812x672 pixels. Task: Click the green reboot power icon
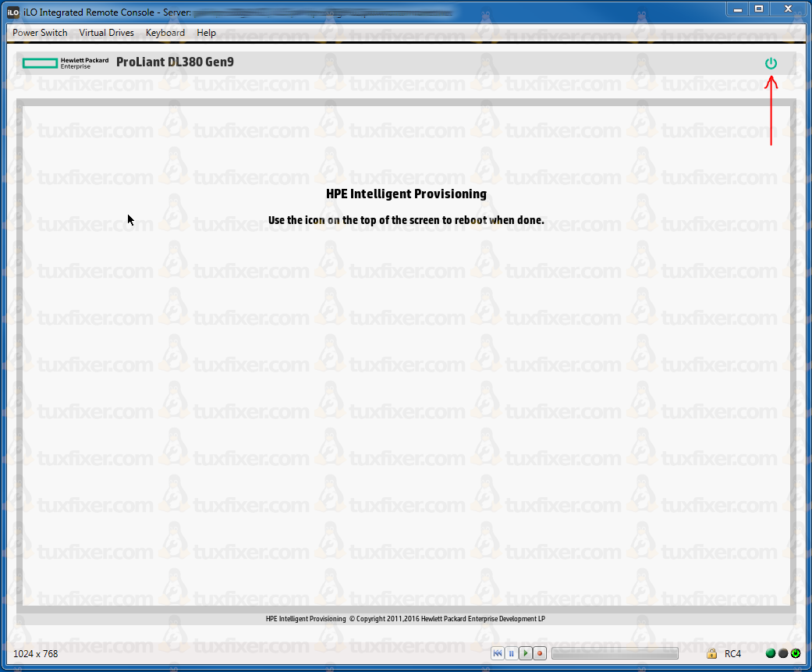(x=771, y=63)
